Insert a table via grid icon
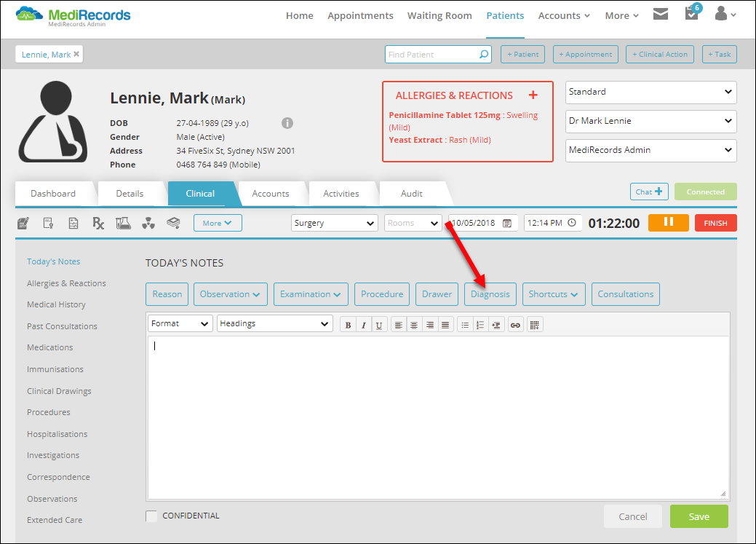The height and width of the screenshot is (544, 756). tap(535, 325)
